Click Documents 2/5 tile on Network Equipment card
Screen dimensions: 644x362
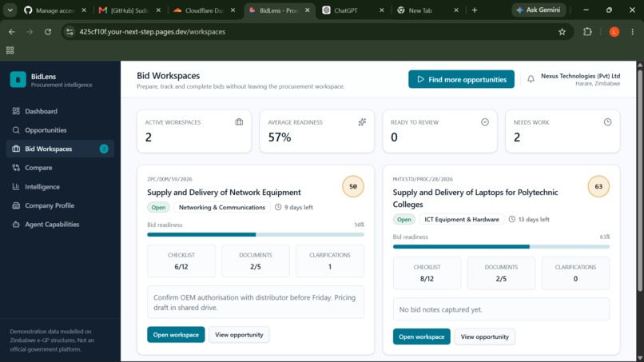point(256,261)
